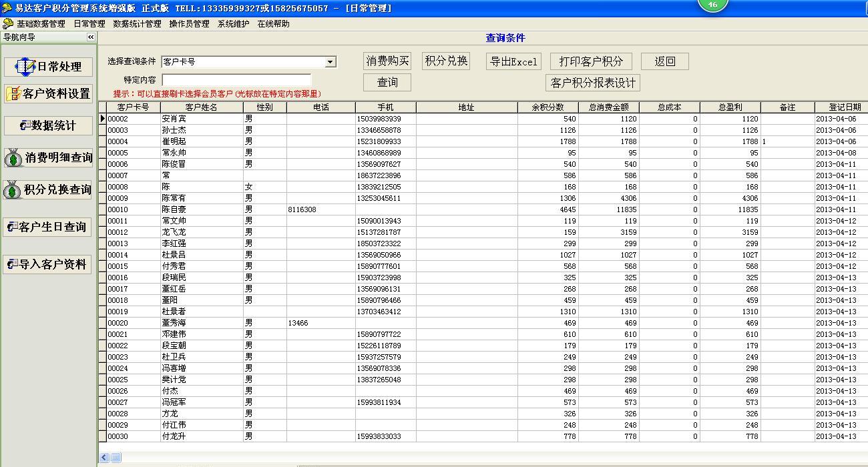The width and height of the screenshot is (868, 467).
Task: Open 客户资料设置 in the sidebar
Action: (48, 94)
